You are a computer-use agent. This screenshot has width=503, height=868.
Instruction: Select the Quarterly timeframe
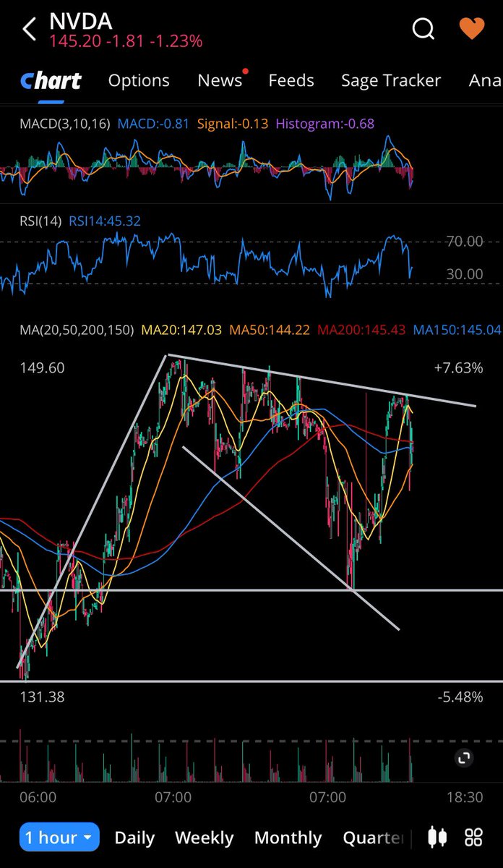374,838
